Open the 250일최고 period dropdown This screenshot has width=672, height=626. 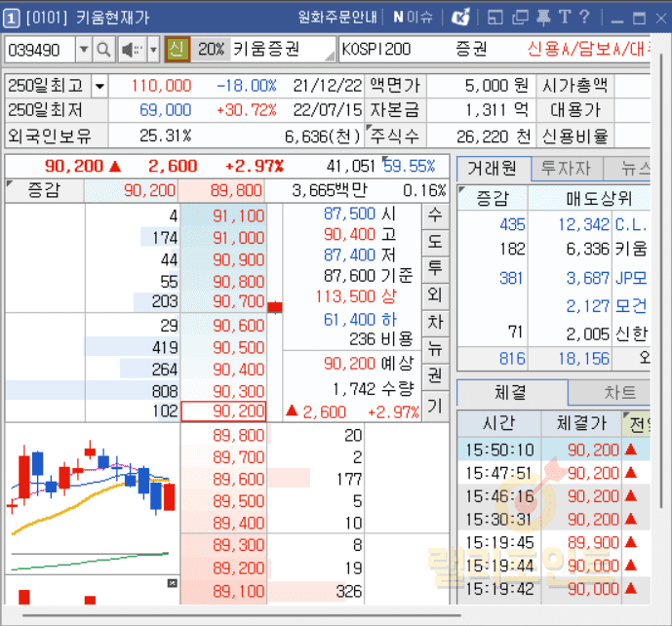coord(100,86)
